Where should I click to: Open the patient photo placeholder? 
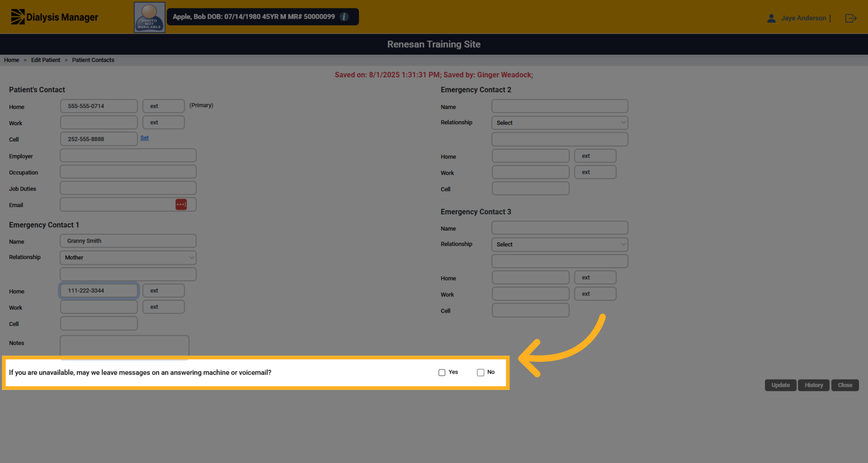tap(150, 17)
